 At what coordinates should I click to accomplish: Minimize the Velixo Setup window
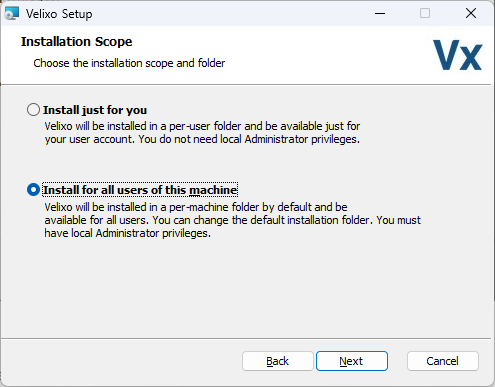(380, 13)
